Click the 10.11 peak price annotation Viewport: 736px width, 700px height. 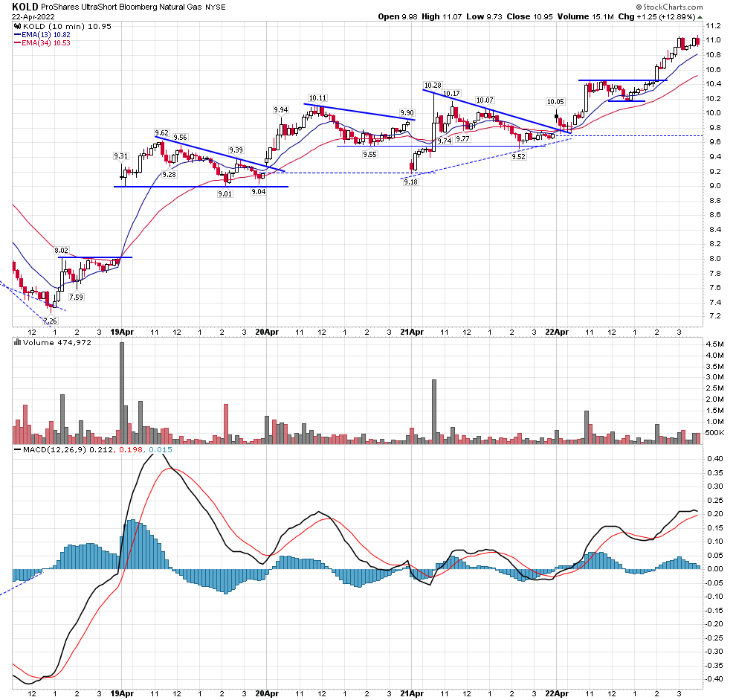[x=317, y=97]
